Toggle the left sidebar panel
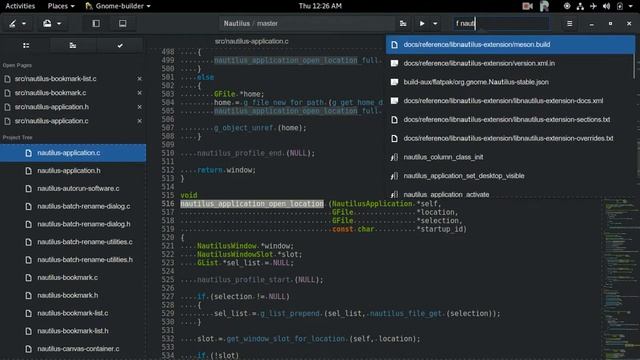The height and width of the screenshot is (360, 640). point(96,24)
